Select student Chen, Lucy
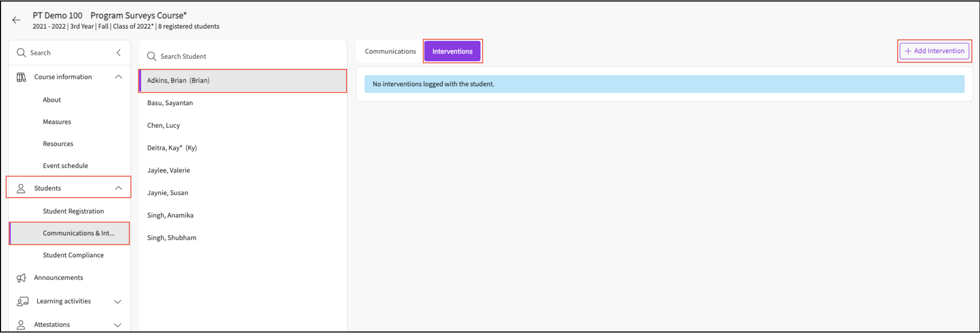980x333 pixels. pos(164,125)
